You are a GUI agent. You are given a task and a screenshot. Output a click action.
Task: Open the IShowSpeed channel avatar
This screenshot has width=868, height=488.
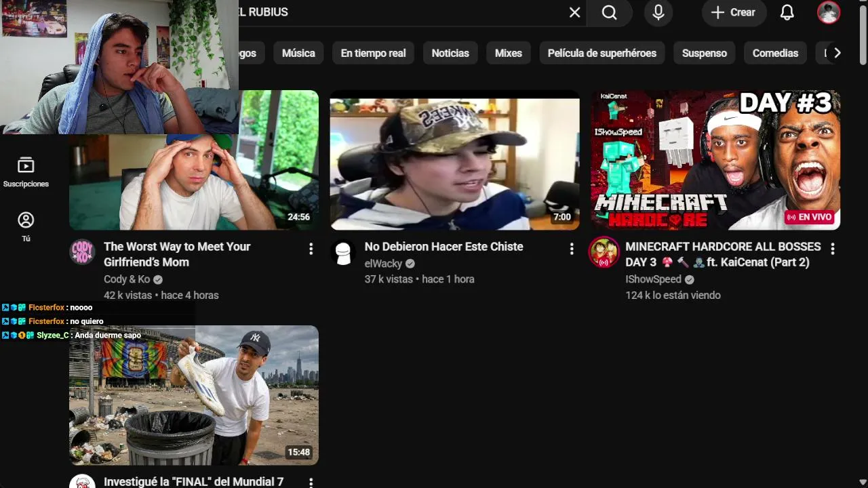pyautogui.click(x=604, y=252)
